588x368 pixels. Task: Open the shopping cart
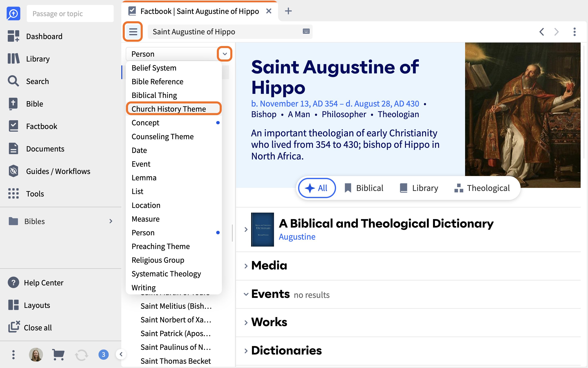[x=58, y=354]
